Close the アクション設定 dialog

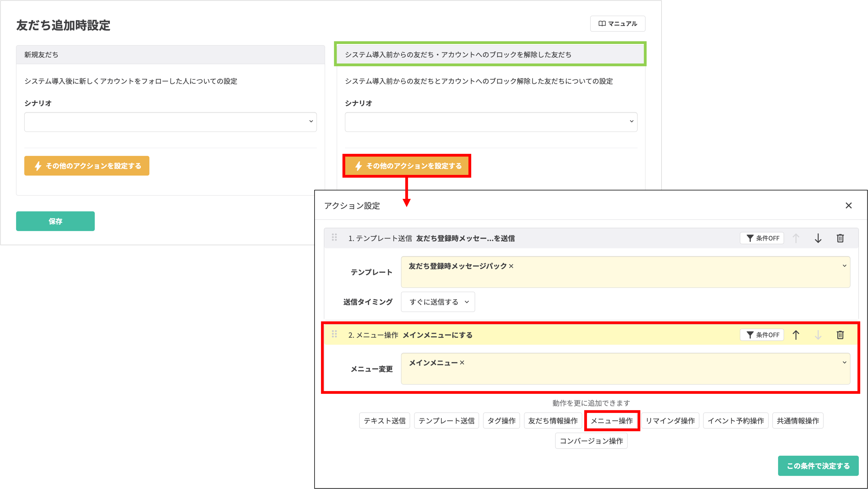click(849, 205)
